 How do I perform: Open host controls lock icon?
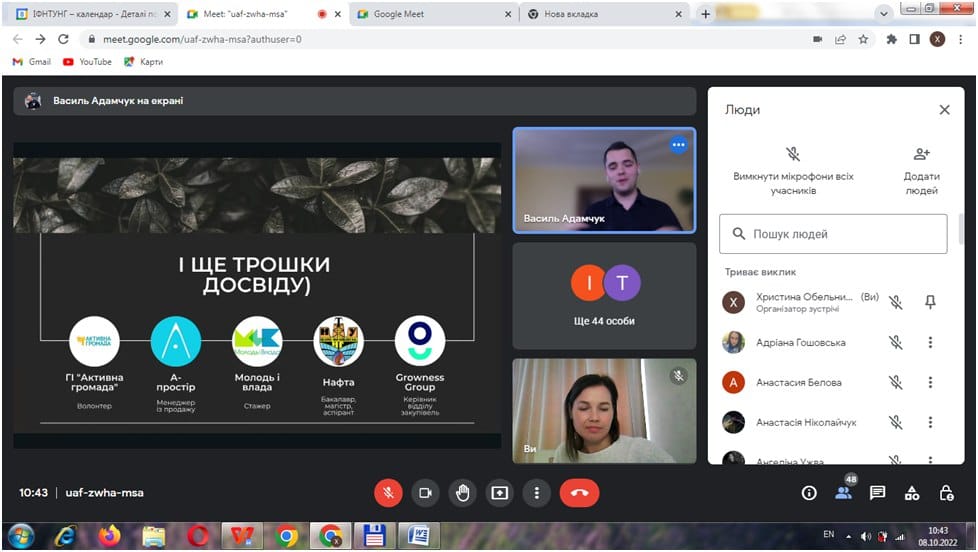tap(946, 492)
